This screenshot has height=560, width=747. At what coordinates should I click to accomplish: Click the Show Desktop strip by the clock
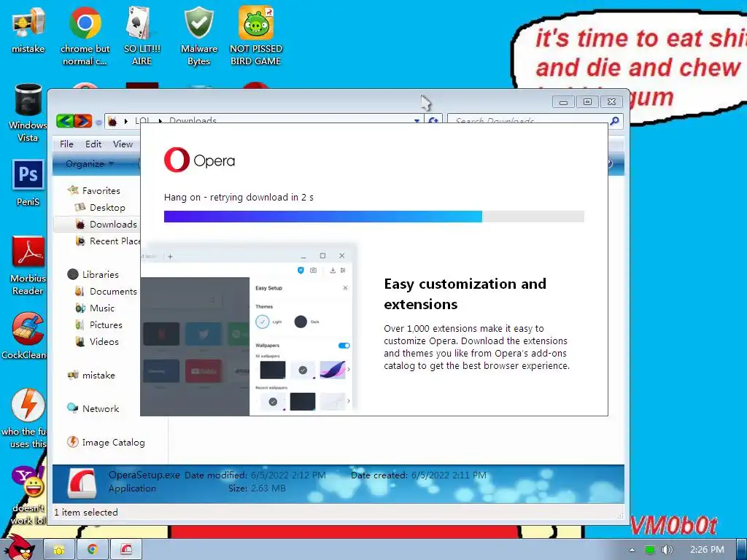point(741,550)
